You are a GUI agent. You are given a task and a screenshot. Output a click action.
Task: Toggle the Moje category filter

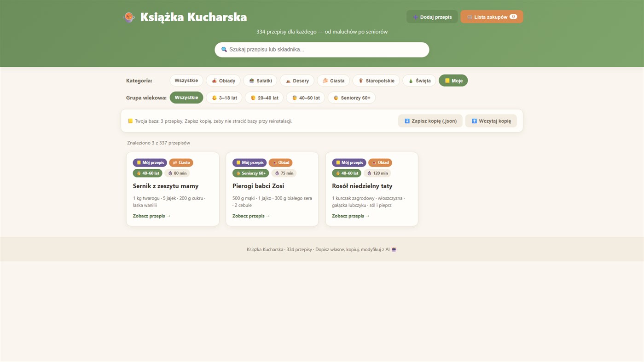[453, 80]
